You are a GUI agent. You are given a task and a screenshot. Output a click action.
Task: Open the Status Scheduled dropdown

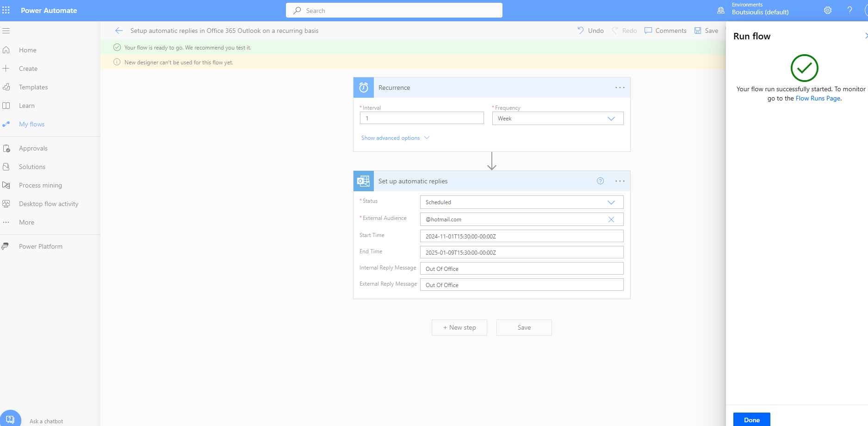(x=521, y=202)
